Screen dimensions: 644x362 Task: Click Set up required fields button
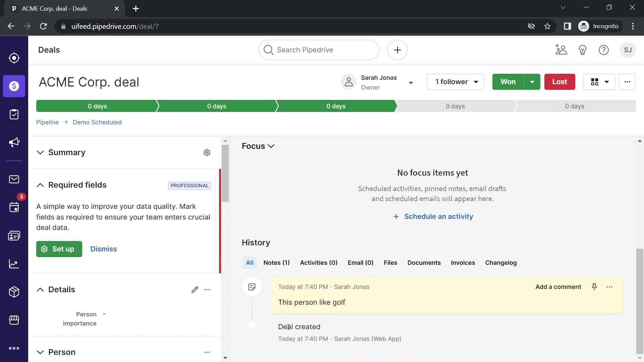[59, 249]
